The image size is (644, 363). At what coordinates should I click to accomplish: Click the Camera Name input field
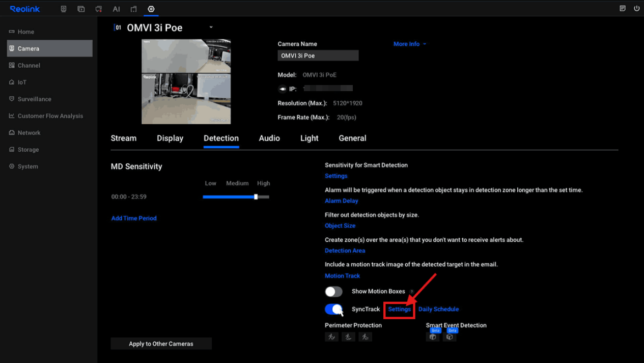(x=318, y=55)
